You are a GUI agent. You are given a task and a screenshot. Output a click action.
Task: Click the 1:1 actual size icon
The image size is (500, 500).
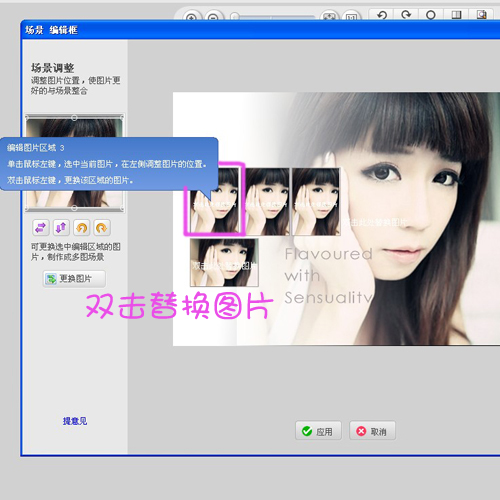351,17
